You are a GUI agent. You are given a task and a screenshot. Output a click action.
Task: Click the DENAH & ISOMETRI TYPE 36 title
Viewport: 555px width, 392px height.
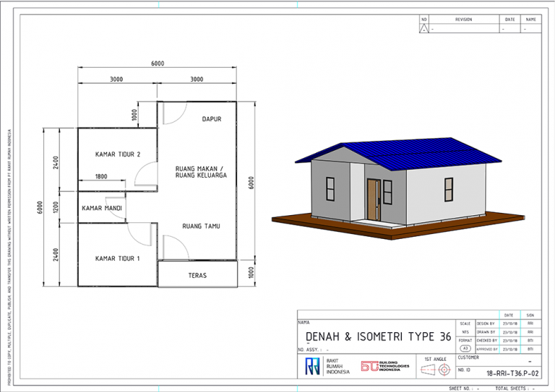(378, 336)
